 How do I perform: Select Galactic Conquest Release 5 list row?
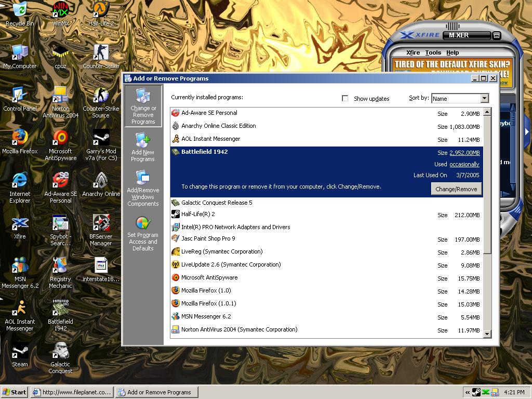[x=326, y=203]
